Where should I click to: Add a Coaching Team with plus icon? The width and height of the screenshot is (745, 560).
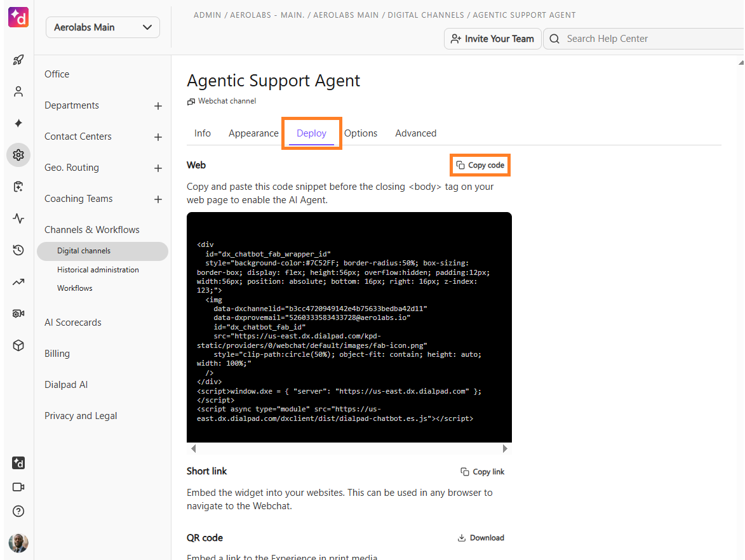pyautogui.click(x=158, y=199)
